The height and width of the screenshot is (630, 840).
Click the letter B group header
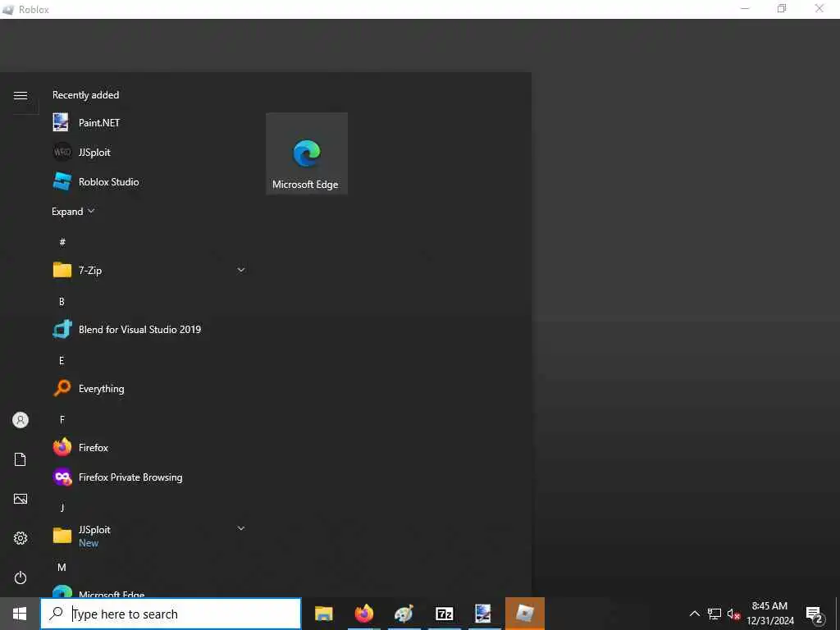[62, 302]
